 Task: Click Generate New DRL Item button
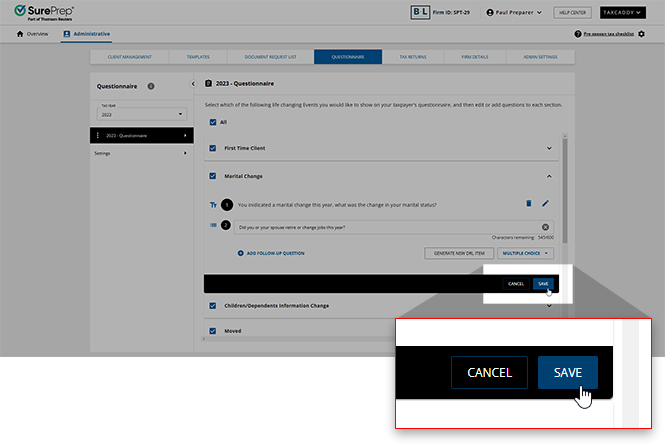click(459, 253)
